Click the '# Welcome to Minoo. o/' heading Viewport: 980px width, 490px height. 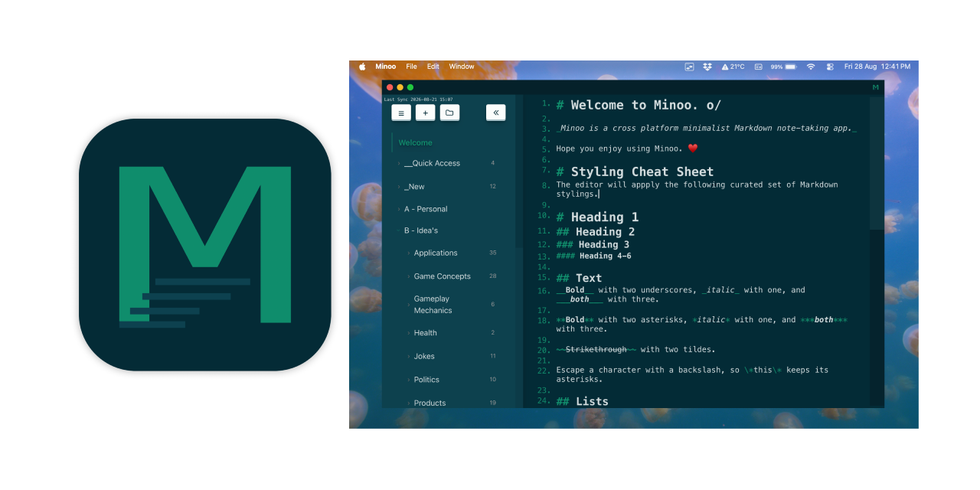tap(639, 105)
